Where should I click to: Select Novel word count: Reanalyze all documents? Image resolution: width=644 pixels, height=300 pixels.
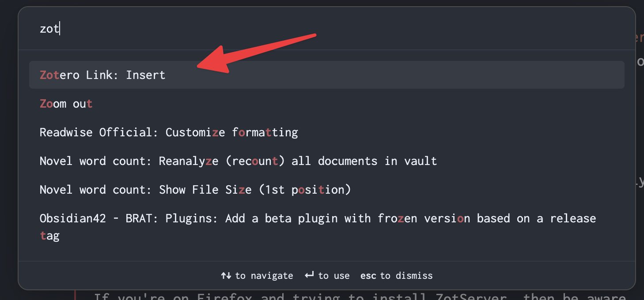tap(239, 161)
